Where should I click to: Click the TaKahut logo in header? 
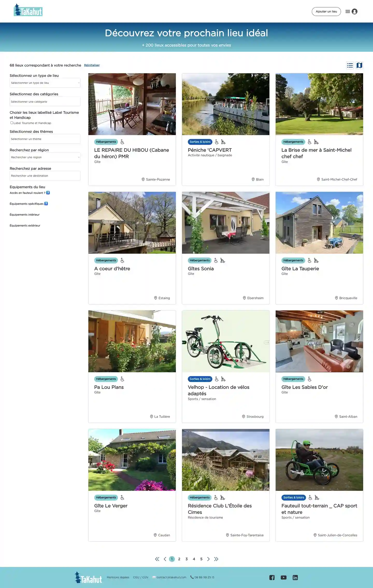[x=28, y=10]
